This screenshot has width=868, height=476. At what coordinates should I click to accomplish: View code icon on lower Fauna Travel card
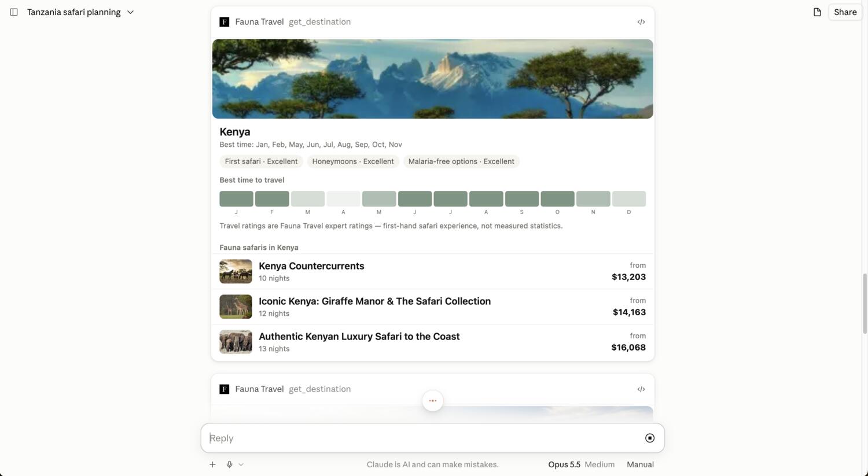pos(641,389)
